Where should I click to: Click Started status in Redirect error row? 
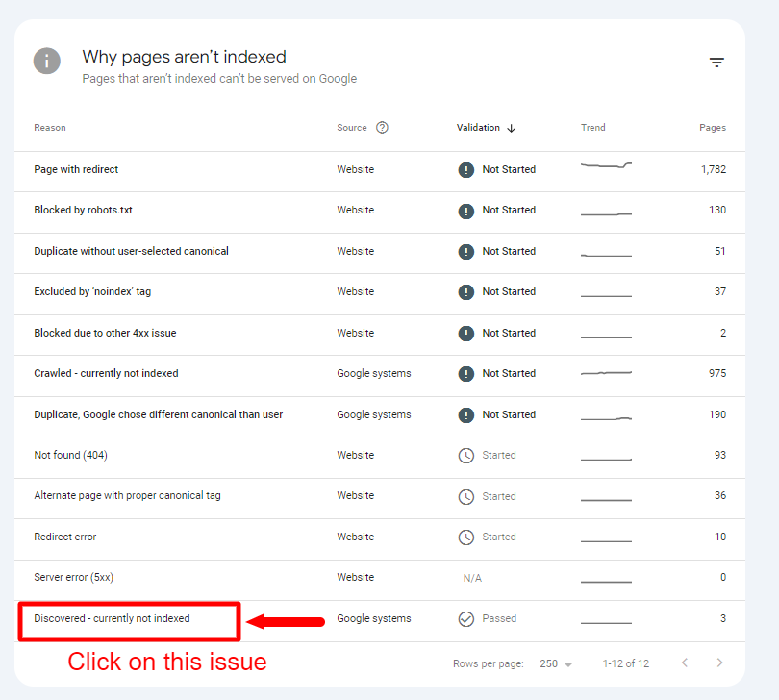[499, 537]
